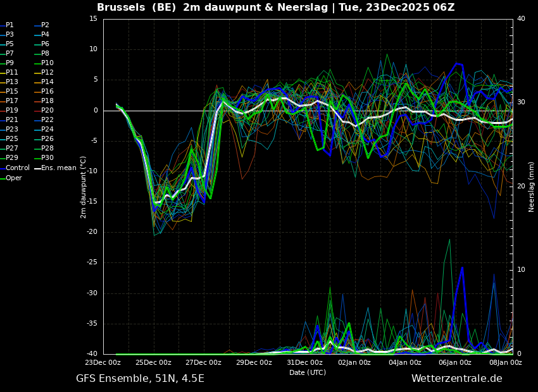Image resolution: width=538 pixels, height=392 pixels.
Task: Click the P1 legend entry
Action: point(9,25)
